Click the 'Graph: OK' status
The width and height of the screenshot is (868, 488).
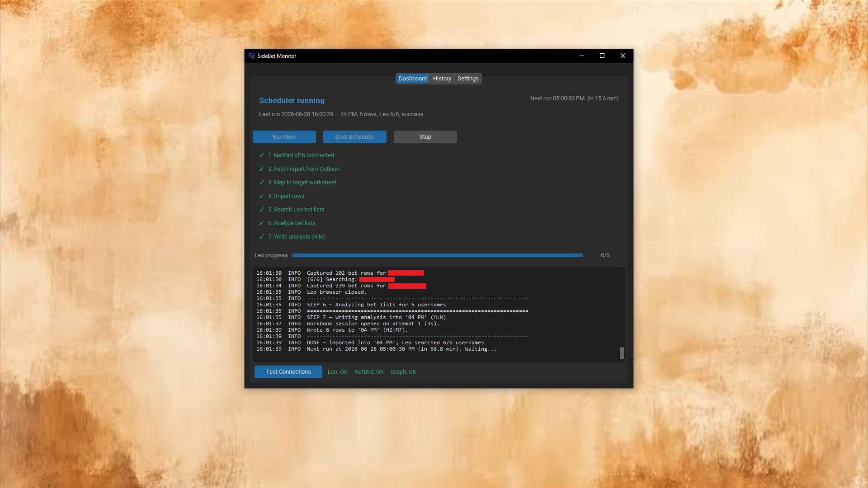403,372
